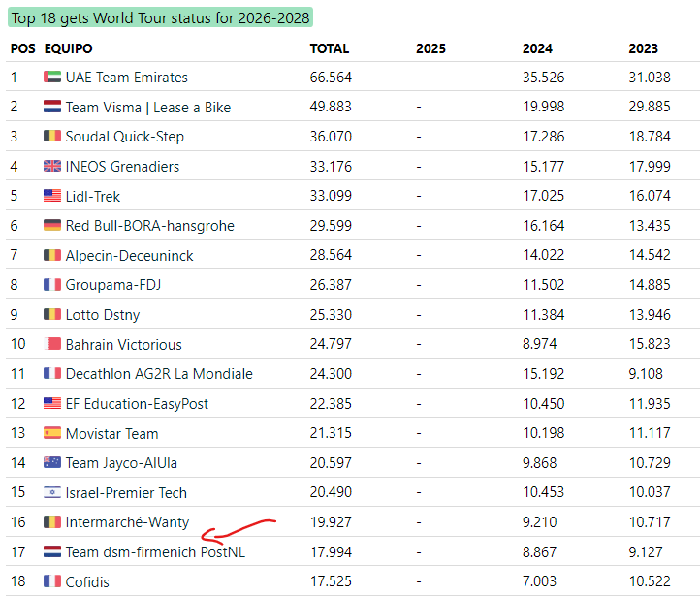Click total value 20.490
Viewport: 700px width, 596px height.
(331, 492)
